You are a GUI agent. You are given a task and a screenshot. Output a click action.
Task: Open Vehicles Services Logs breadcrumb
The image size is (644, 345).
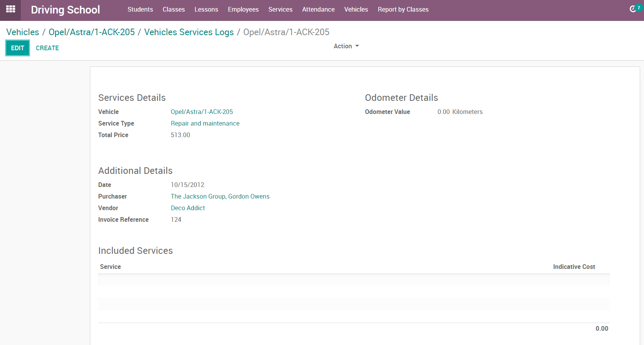click(189, 32)
